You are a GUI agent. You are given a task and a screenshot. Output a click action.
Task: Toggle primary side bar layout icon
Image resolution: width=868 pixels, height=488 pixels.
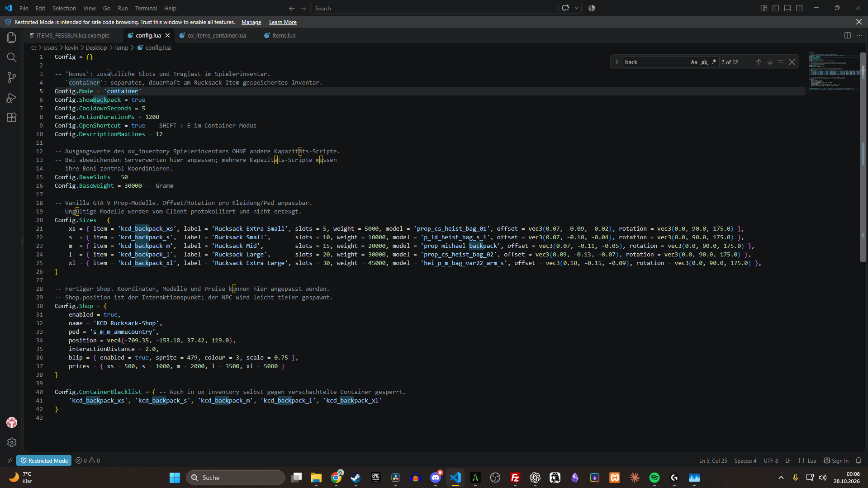[x=776, y=8]
